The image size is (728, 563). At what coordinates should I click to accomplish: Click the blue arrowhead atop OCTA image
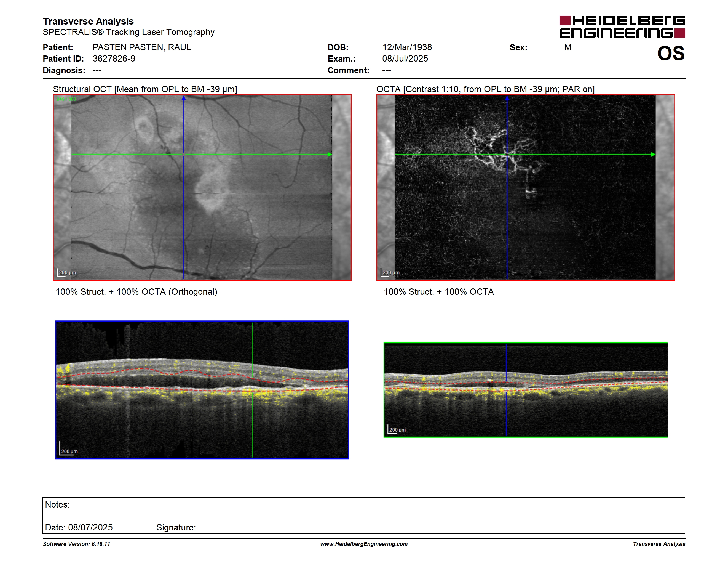point(507,98)
